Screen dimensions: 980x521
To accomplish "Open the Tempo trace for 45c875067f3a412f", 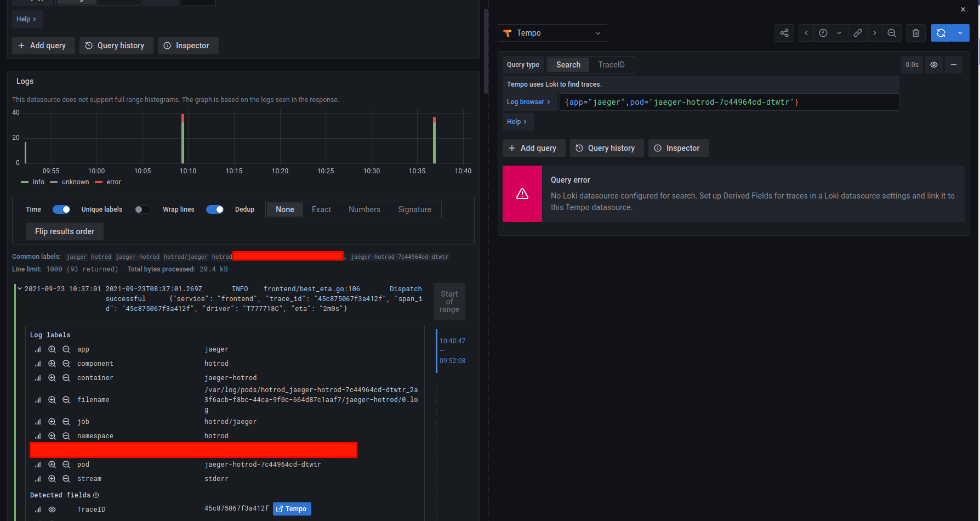I will pyautogui.click(x=292, y=509).
